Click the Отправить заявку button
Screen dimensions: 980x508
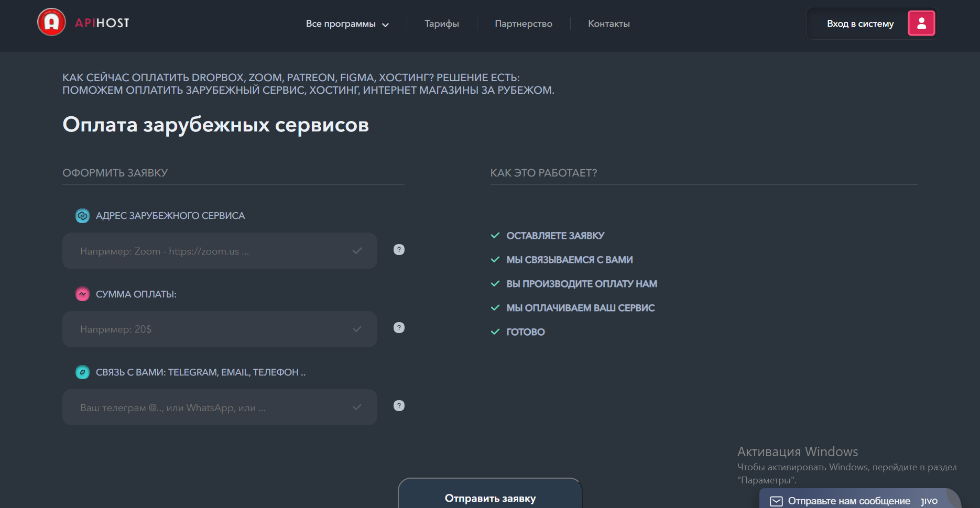(x=490, y=498)
